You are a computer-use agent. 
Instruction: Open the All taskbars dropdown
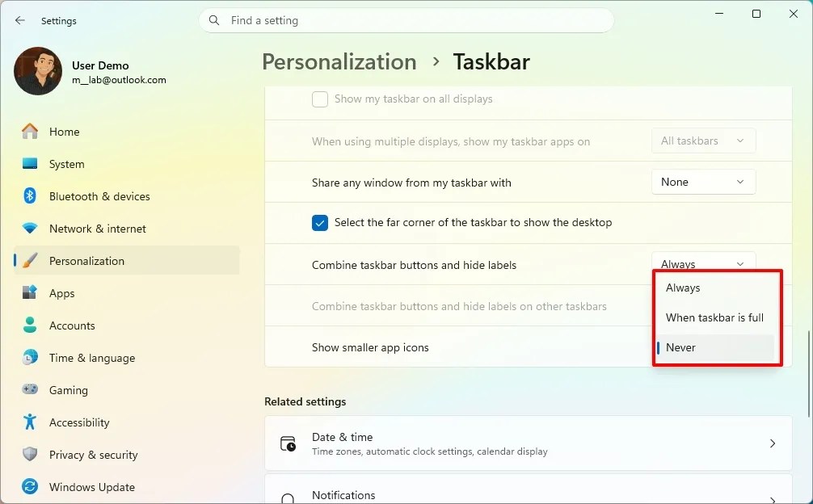click(703, 141)
